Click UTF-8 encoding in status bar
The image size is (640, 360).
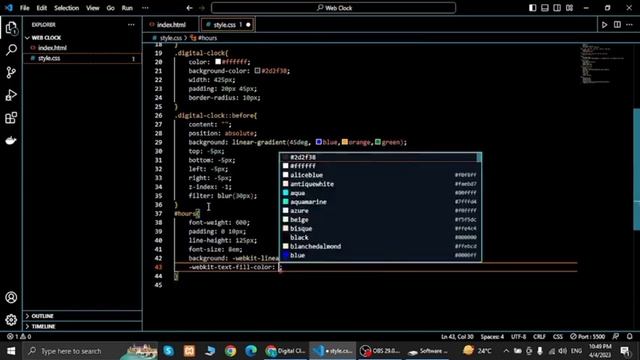(x=519, y=337)
